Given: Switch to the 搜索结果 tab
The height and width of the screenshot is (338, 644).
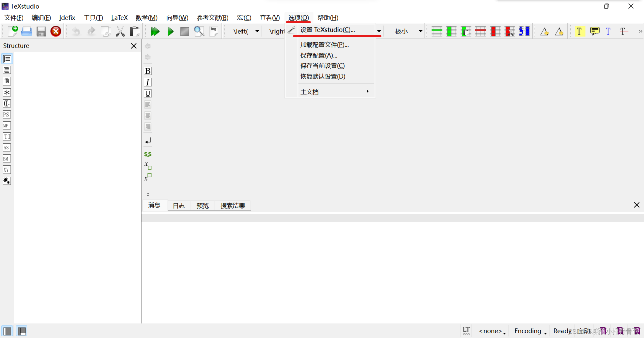Looking at the screenshot, I should tap(233, 206).
